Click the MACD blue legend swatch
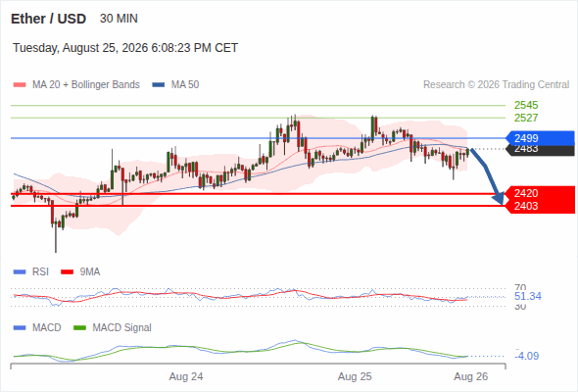 click(x=20, y=328)
